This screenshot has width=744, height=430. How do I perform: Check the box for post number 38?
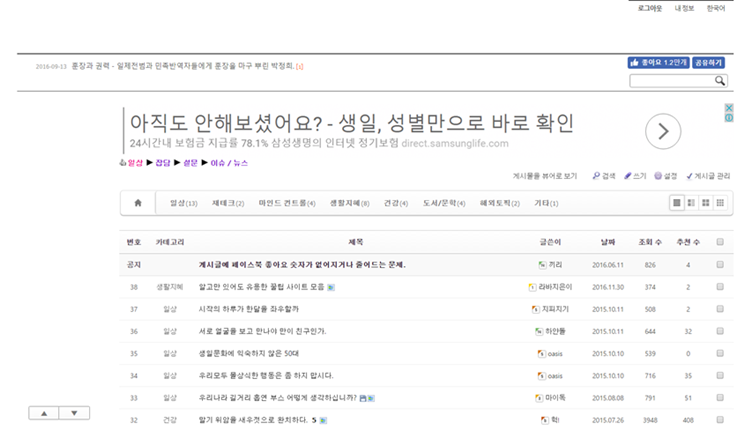(x=720, y=287)
